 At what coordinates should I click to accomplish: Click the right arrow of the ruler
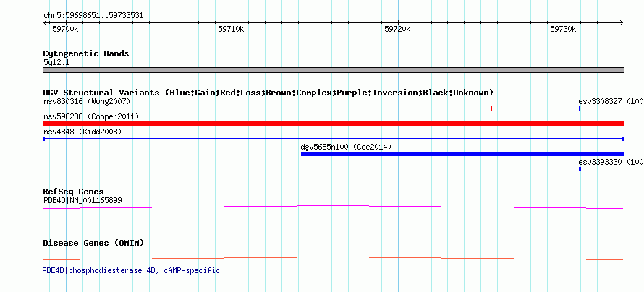point(622,22)
